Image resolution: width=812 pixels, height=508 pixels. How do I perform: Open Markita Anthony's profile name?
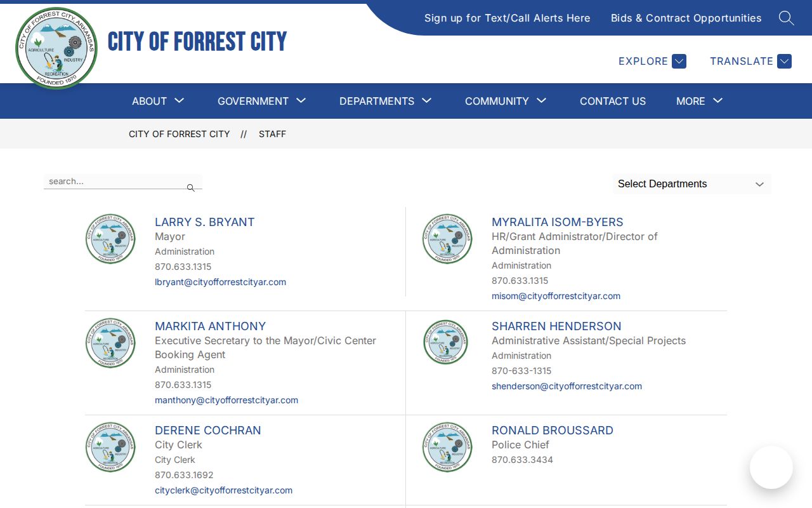click(210, 326)
